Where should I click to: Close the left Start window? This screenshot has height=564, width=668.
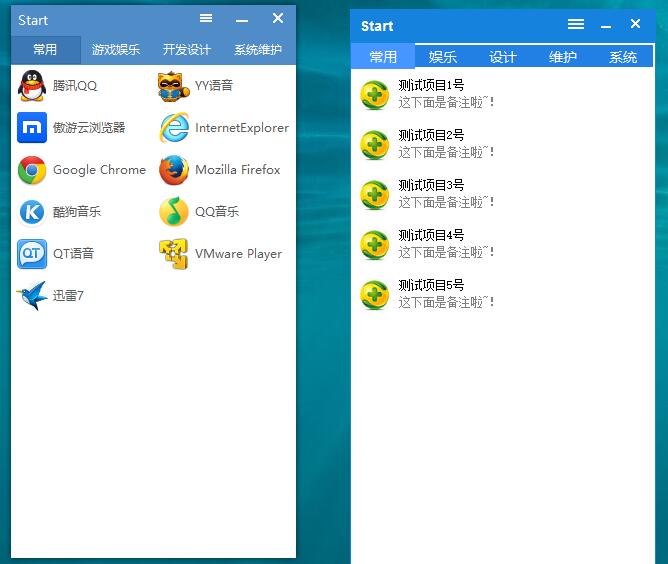click(278, 18)
